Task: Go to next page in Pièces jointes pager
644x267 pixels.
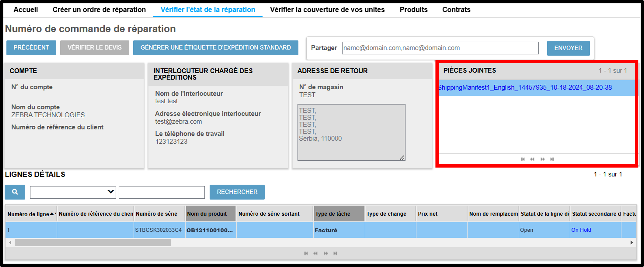Action: 542,159
